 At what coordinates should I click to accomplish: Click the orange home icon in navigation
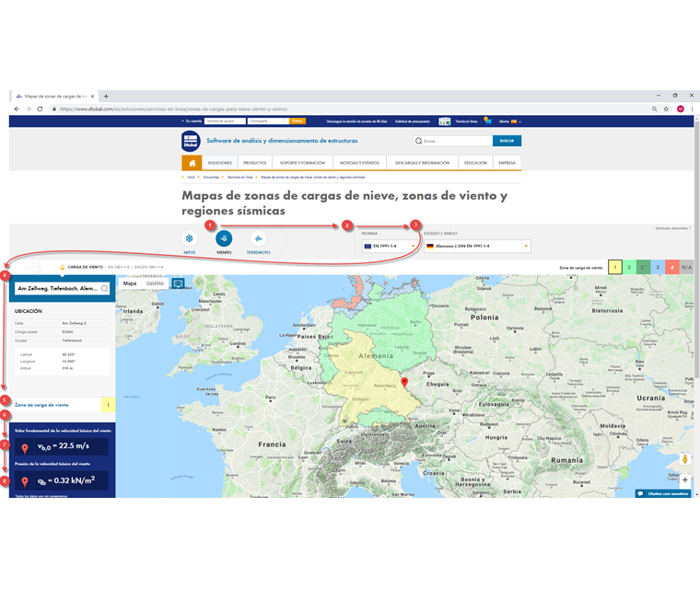tap(192, 163)
